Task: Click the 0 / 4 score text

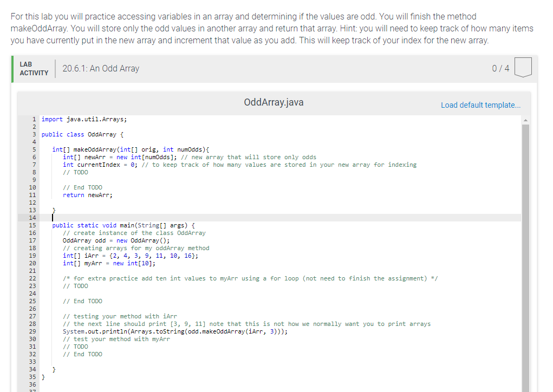Action: coord(500,68)
